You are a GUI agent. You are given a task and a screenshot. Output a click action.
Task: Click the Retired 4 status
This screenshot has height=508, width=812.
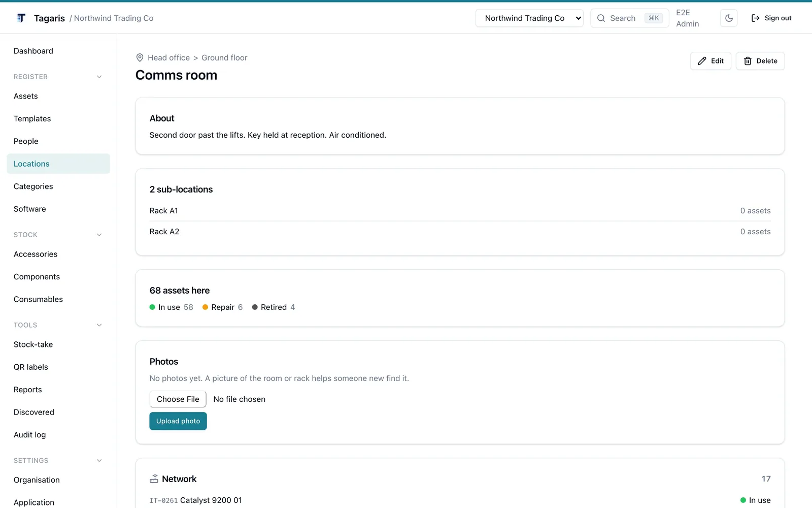click(x=274, y=307)
